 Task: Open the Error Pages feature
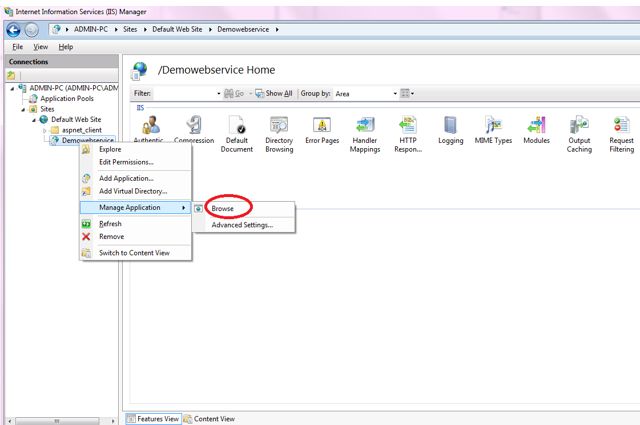[x=322, y=130]
